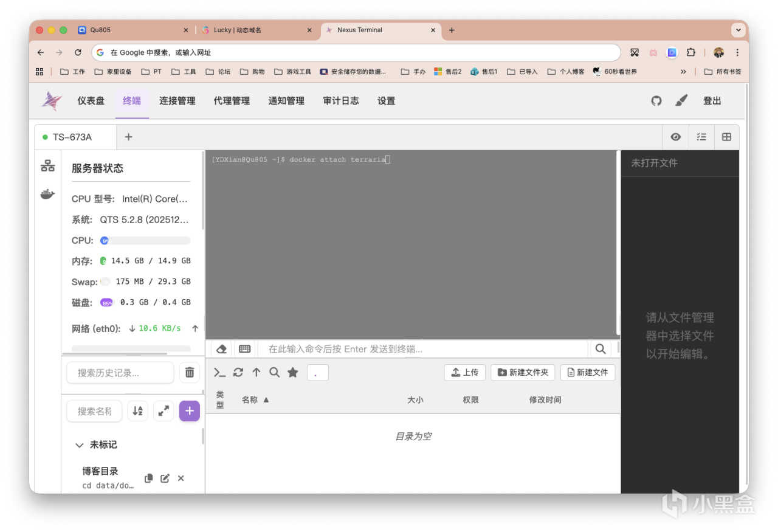Open 连接管理 menu
The width and height of the screenshot is (778, 532).
(x=177, y=101)
